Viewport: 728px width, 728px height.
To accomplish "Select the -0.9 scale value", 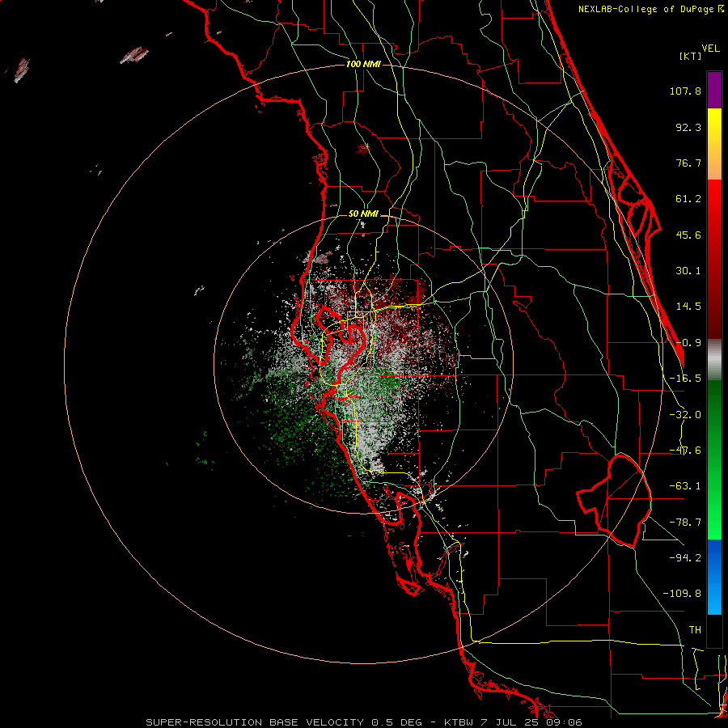I will [688, 343].
